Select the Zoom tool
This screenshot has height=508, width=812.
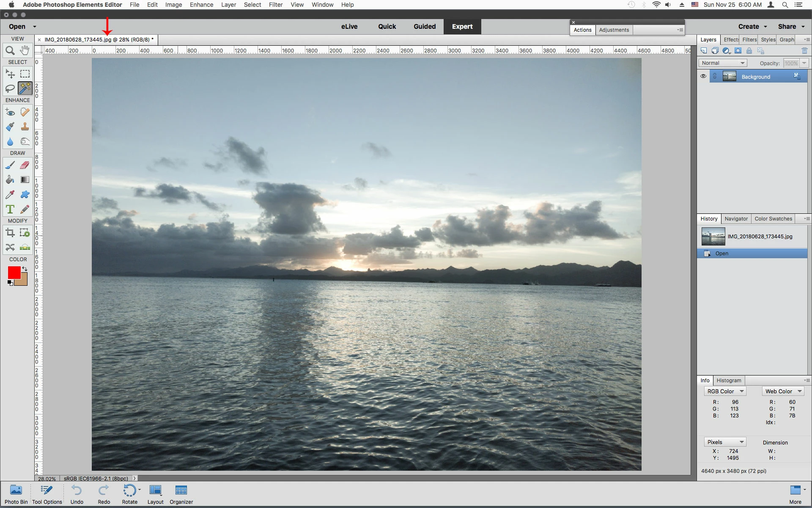[x=10, y=50]
